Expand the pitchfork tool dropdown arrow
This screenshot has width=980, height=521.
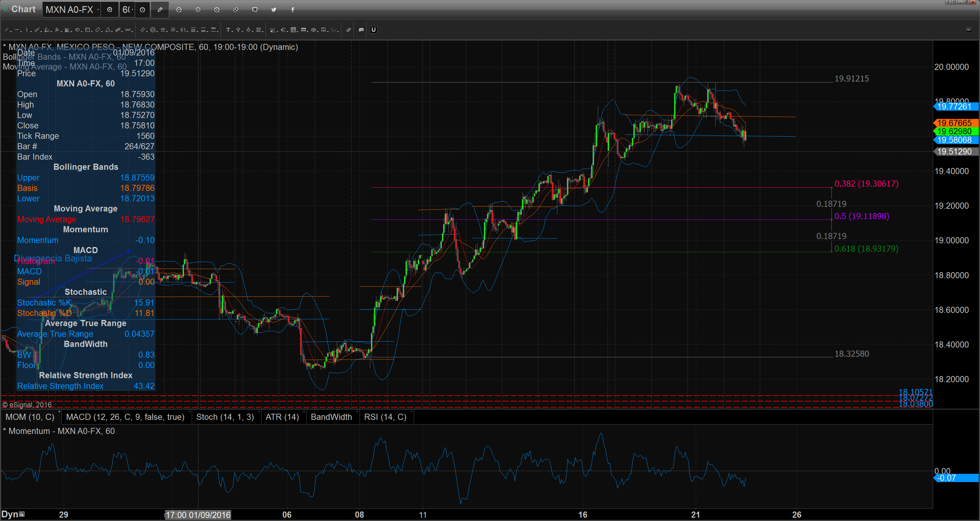pyautogui.click(x=62, y=31)
